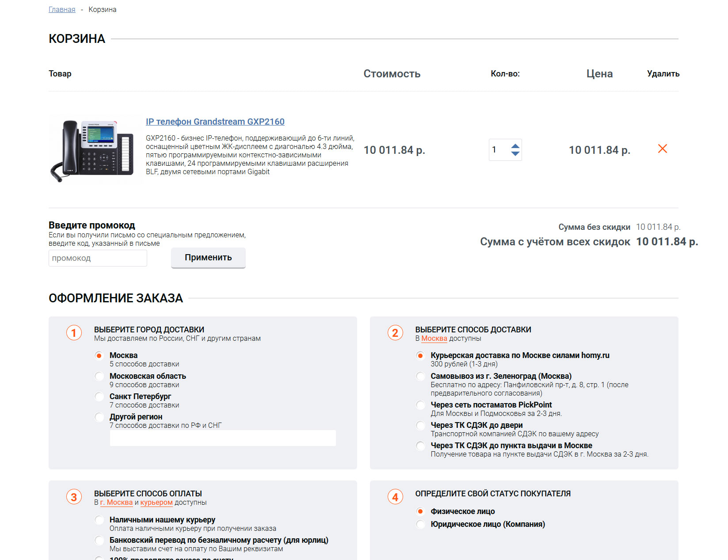This screenshot has width=728, height=560.
Task: Click the 9 способов доставки text
Action: (x=145, y=385)
